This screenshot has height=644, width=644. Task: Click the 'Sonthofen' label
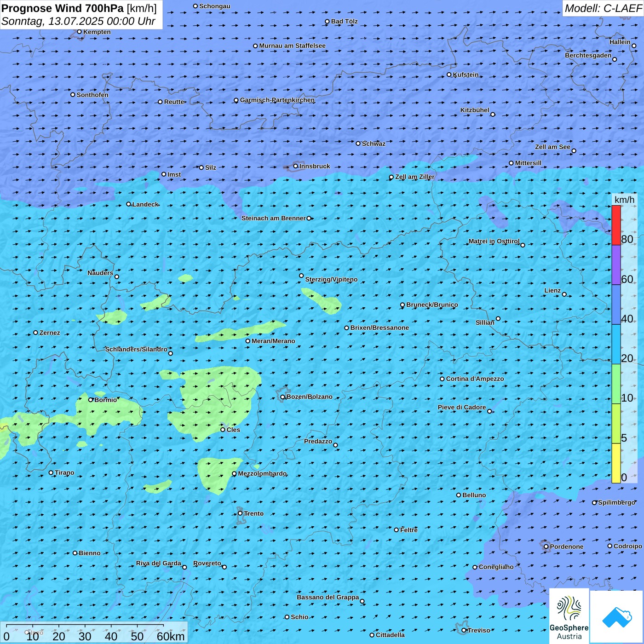[x=92, y=95]
